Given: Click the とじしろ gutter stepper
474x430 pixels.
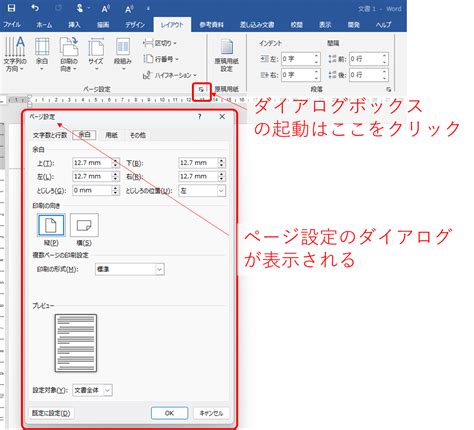Looking at the screenshot, I should [115, 190].
